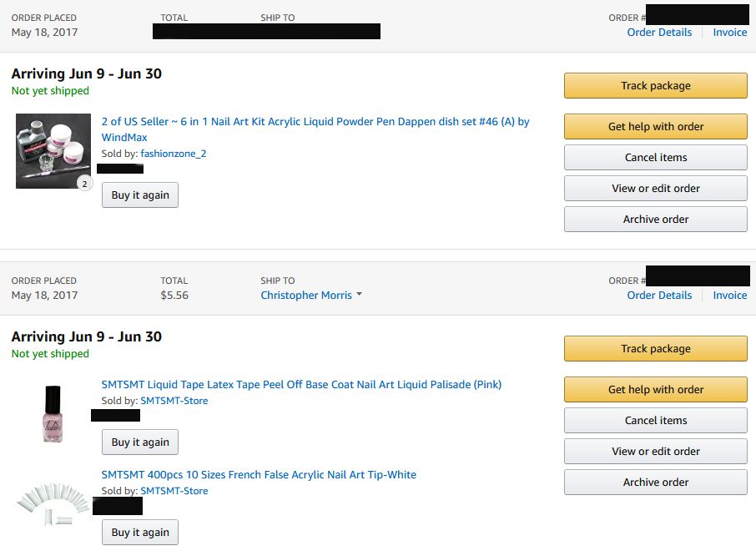Click the nail art kit product thumbnail

53,151
